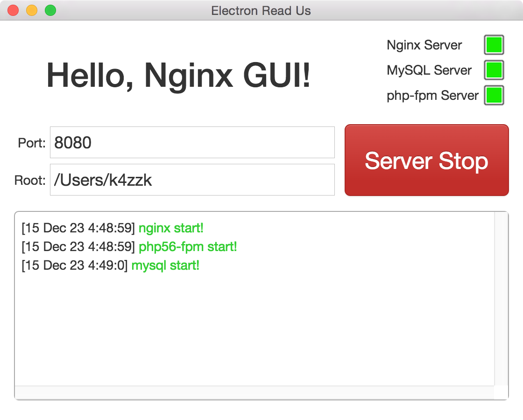The image size is (523, 420).
Task: Click the Port input field showing 8080
Action: (x=191, y=142)
